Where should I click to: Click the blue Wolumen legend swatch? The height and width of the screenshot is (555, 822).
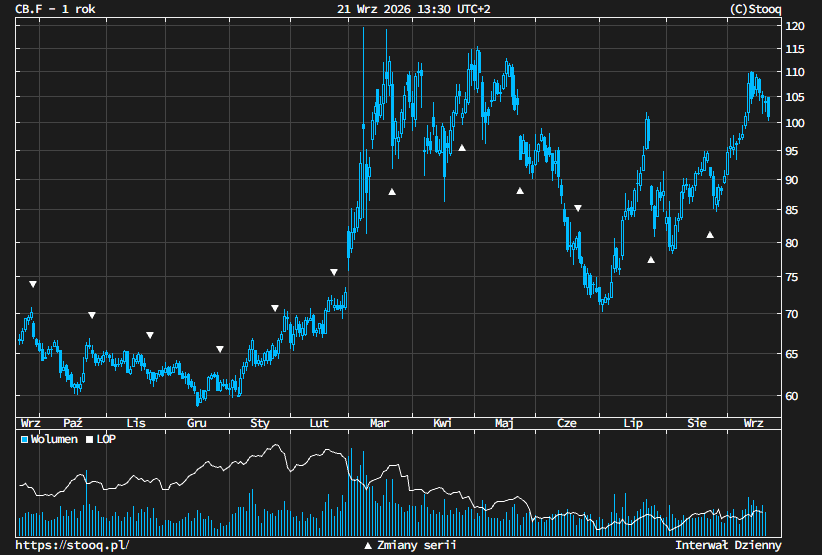coord(24,439)
